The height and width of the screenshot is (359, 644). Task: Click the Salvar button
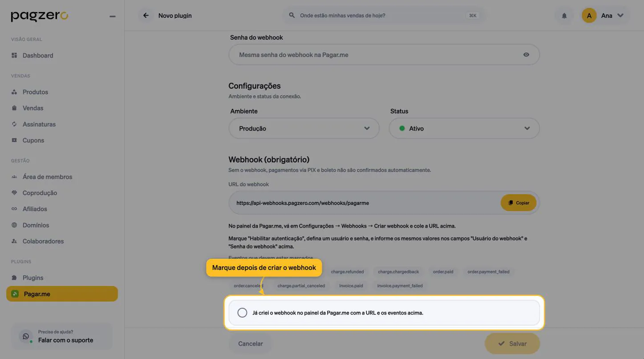pos(512,344)
